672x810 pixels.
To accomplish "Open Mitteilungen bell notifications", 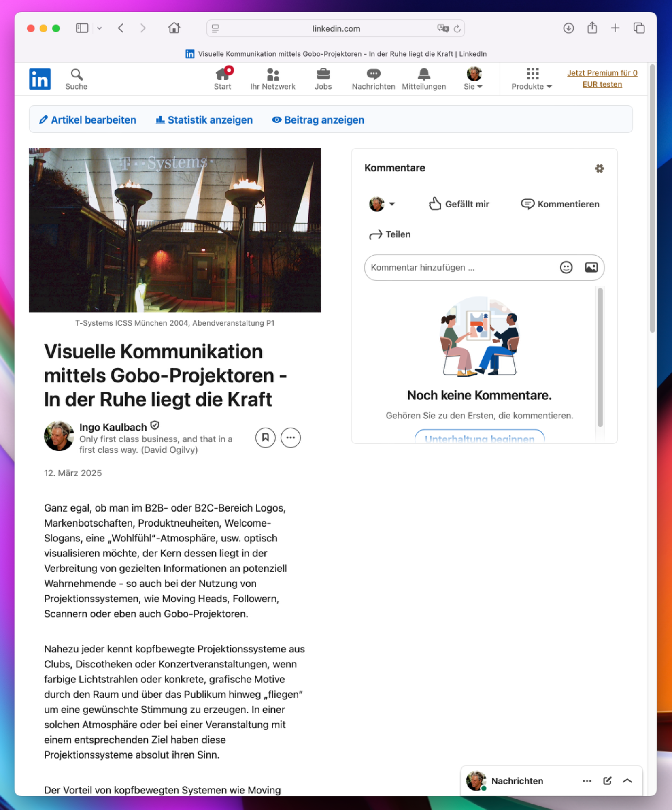I will [x=423, y=79].
